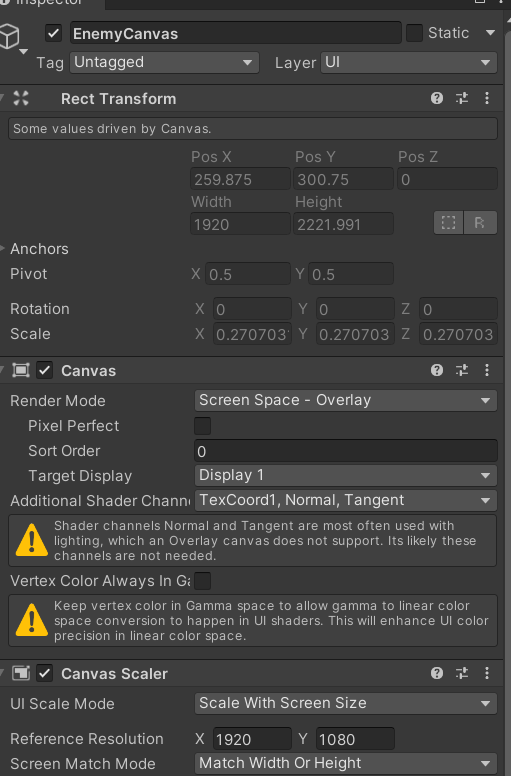The image size is (511, 776).
Task: Toggle EnemyCanvas active checkbox
Action: tap(53, 34)
